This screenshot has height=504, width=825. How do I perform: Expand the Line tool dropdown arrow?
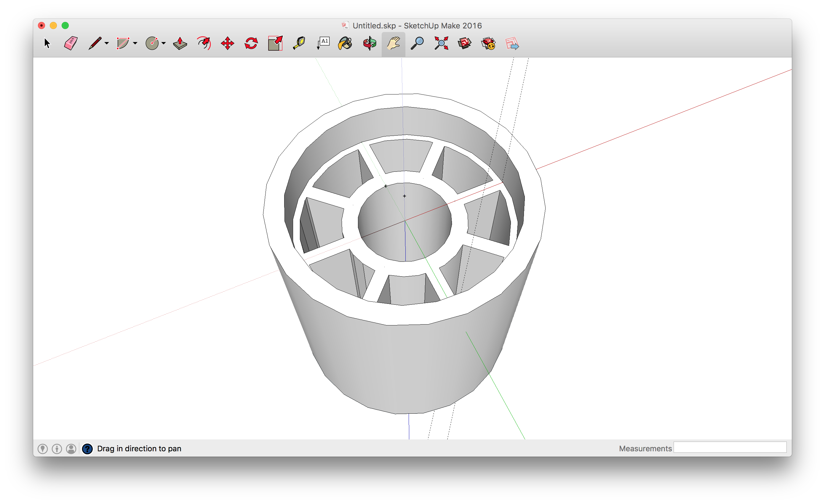[107, 43]
